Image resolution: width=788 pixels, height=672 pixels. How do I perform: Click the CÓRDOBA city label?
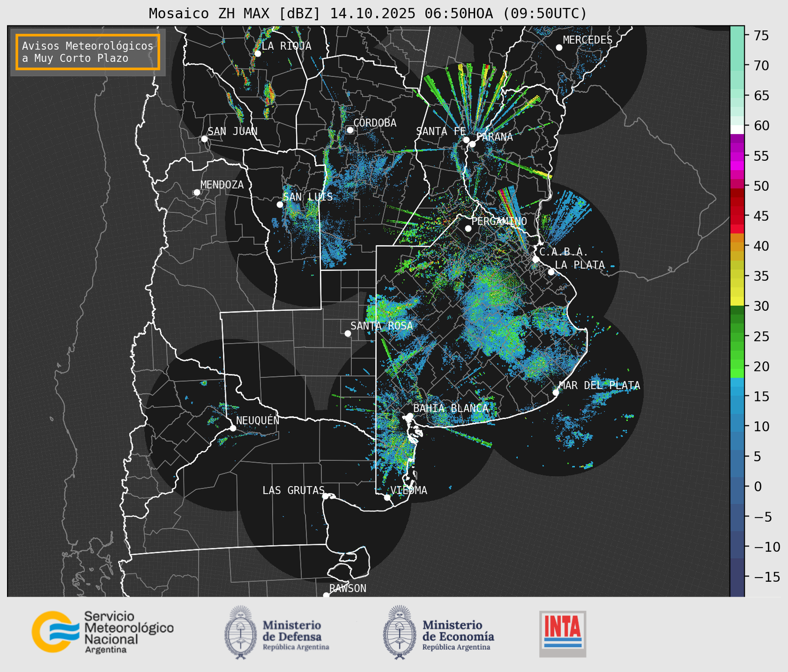375,122
